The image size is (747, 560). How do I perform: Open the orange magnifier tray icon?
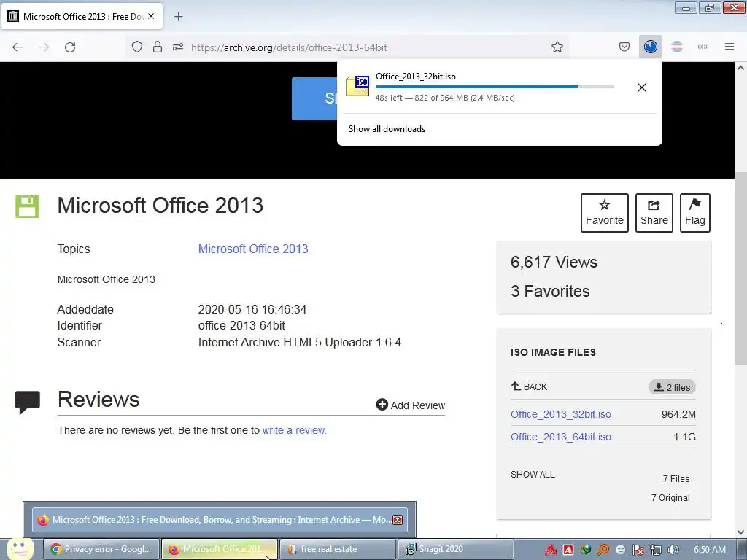[x=603, y=550]
